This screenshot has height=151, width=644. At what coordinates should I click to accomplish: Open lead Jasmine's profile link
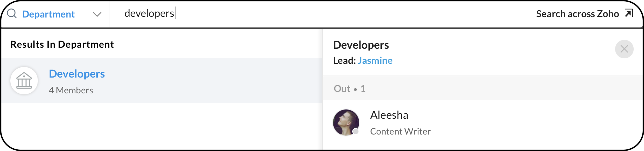[375, 61]
